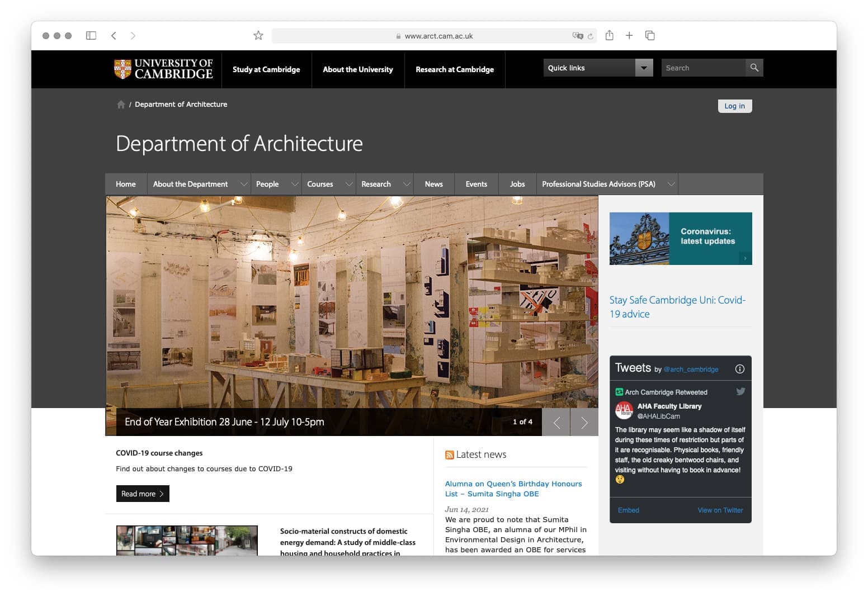The image size is (868, 597).
Task: Open the Quick links dropdown
Action: (644, 68)
